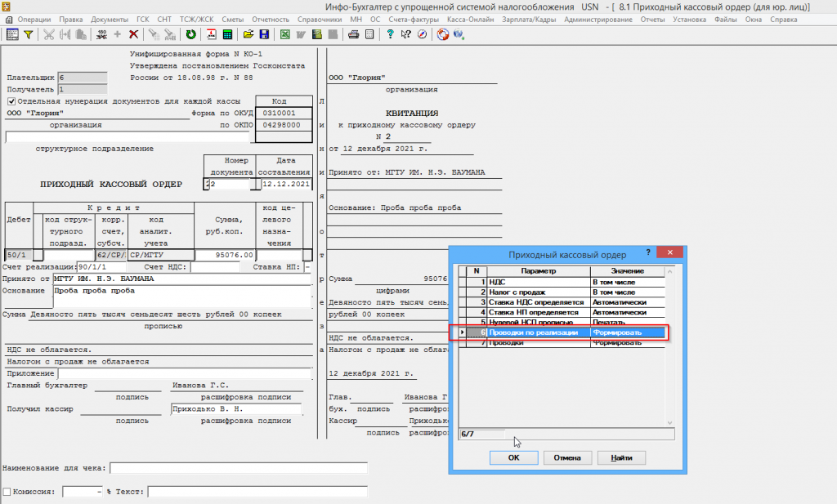
Task: Click OK in the dialog
Action: (x=513, y=457)
